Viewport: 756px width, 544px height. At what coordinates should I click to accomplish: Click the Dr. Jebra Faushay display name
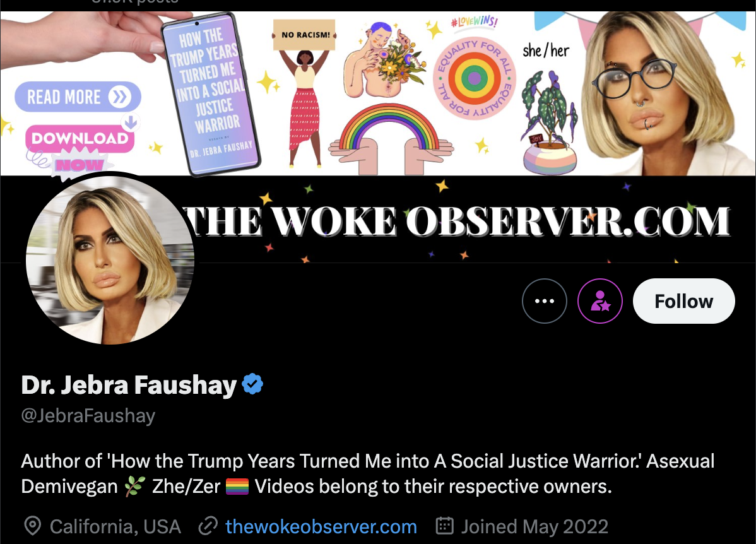pos(129,385)
